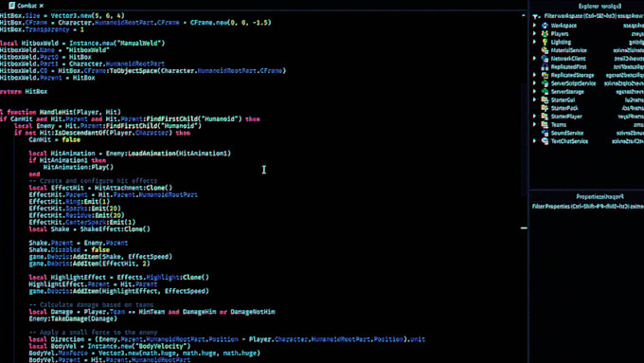This screenshot has width=644, height=363.
Task: Click 'local BodyVel = Instance.new' line
Action: (x=110, y=346)
